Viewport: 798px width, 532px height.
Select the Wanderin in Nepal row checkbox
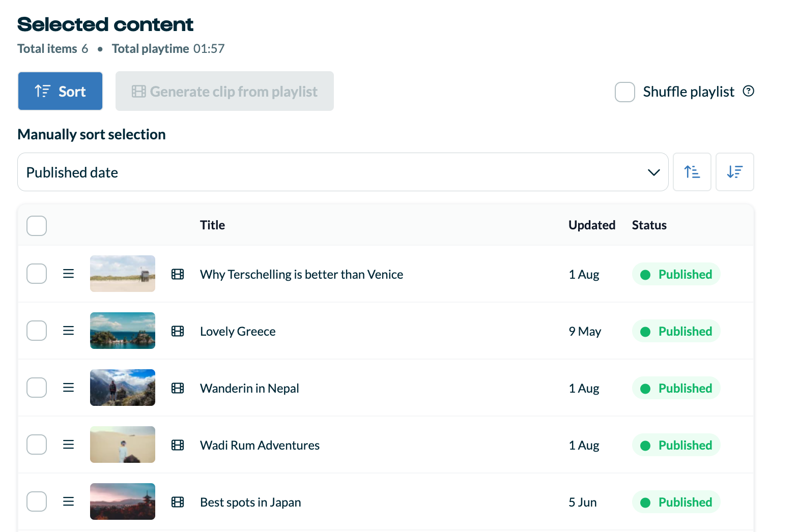point(37,388)
